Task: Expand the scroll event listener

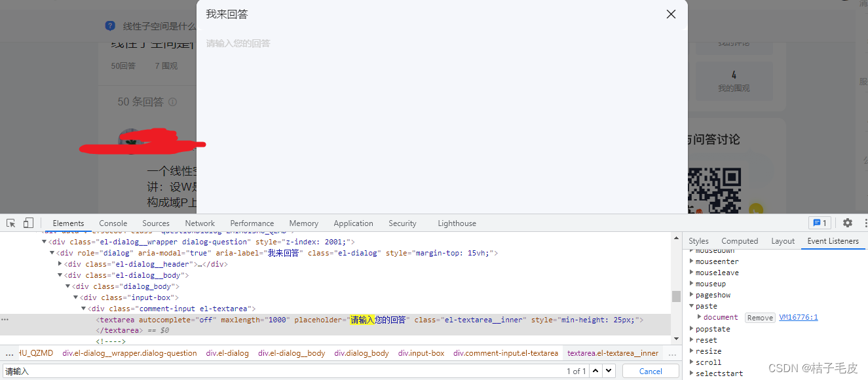Action: click(691, 362)
